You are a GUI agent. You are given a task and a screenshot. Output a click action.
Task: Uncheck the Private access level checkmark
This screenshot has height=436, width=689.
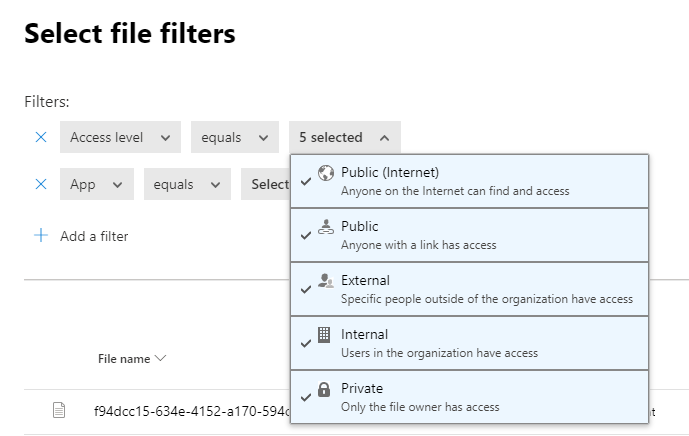click(305, 398)
